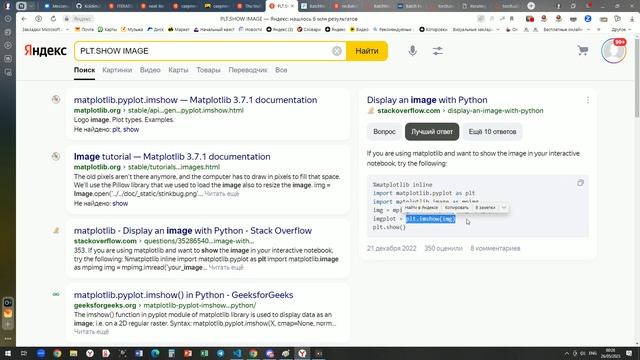Copy code snippet using copy icon

(580, 183)
